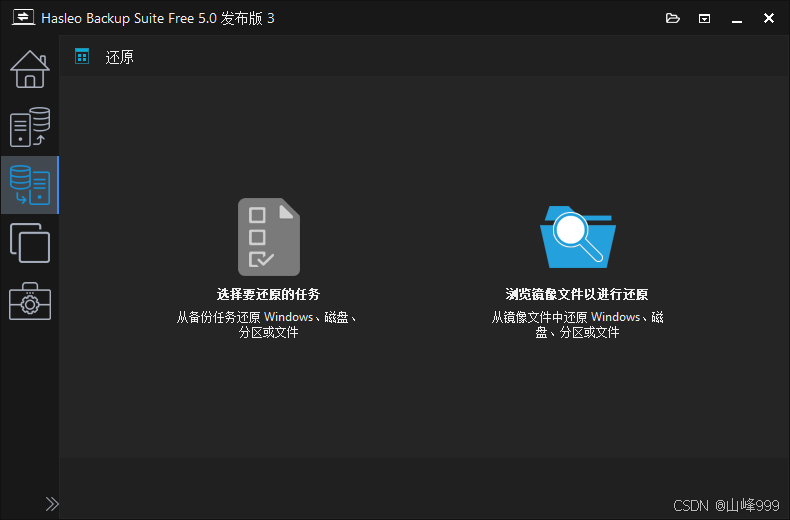The image size is (790, 520).
Task: Select the Restore sidebar icon
Action: [x=30, y=185]
